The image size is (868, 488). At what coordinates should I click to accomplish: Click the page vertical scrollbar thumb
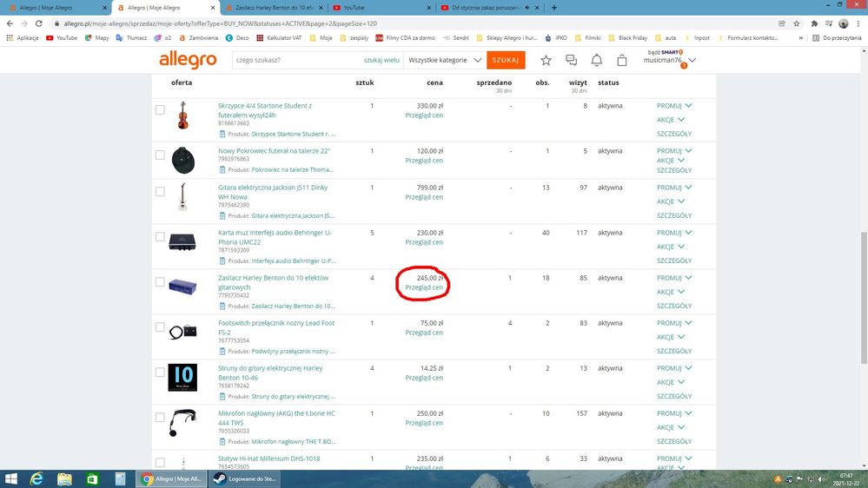point(864,298)
